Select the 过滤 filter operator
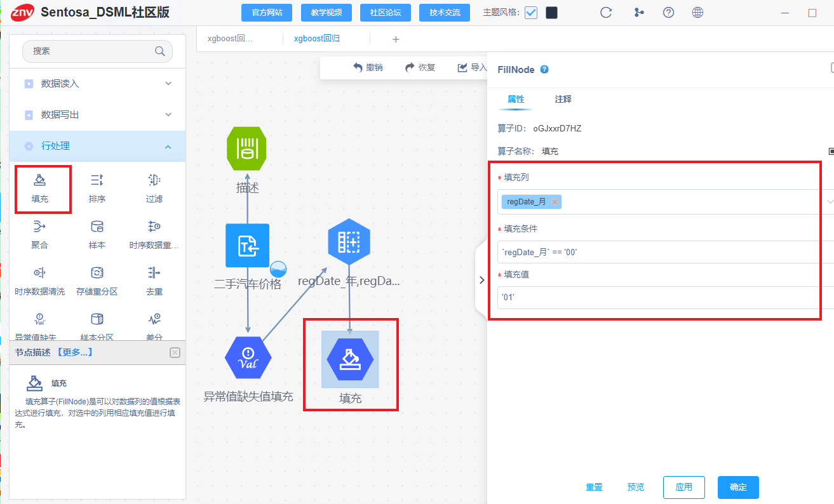 click(x=154, y=188)
